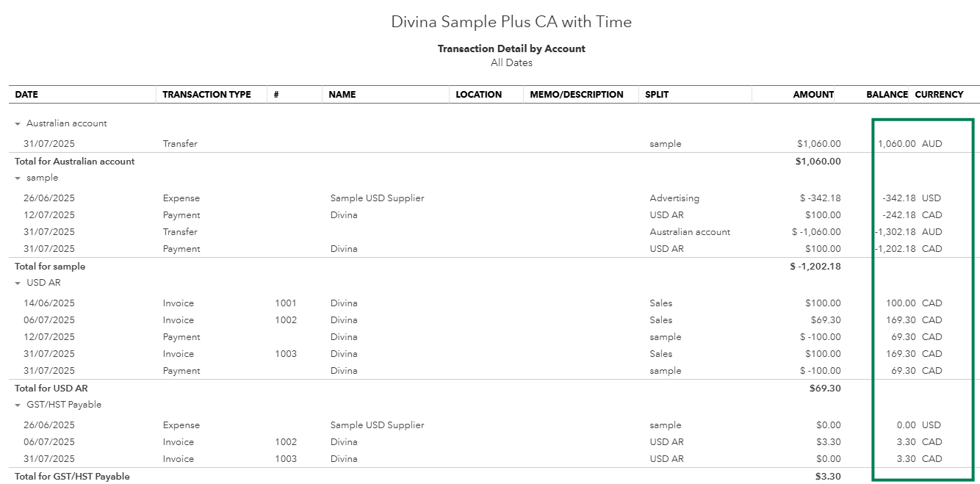Click the Total for Australian account row label
The height and width of the screenshot is (484, 980).
coord(75,162)
